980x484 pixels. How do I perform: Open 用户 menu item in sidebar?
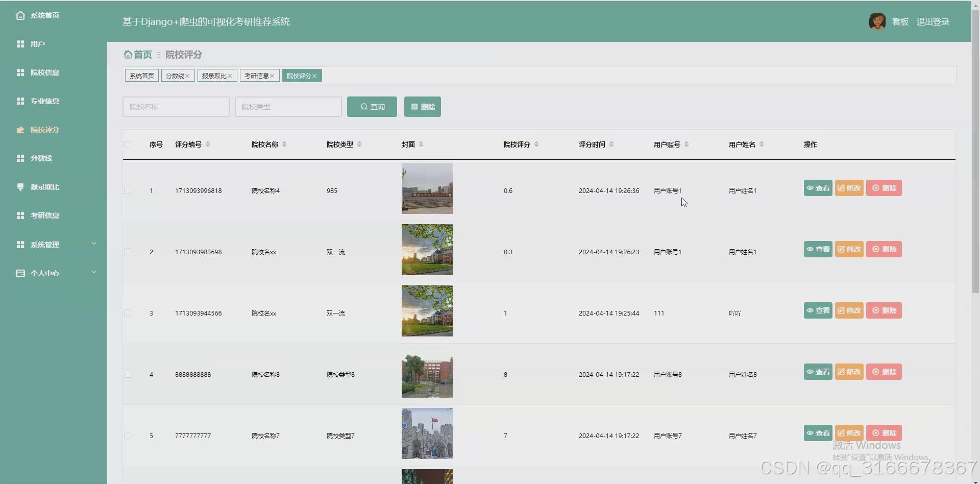tap(31, 44)
